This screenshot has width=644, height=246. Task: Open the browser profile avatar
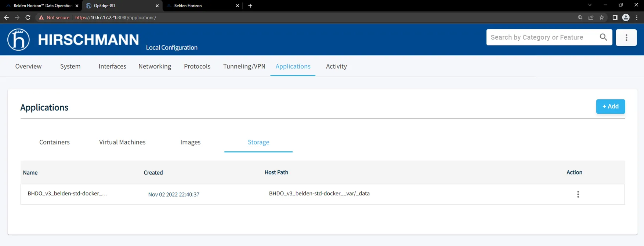(x=626, y=18)
